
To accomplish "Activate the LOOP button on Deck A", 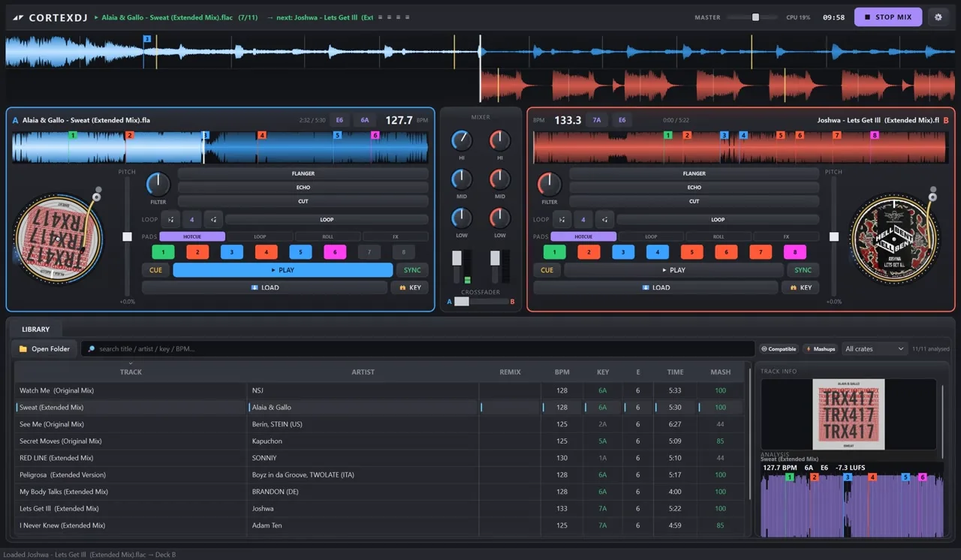I will click(x=327, y=220).
